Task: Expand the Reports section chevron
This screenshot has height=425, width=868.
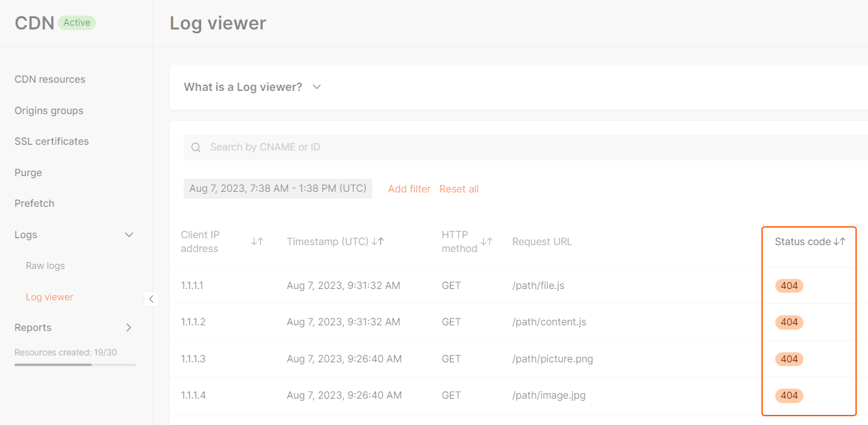Action: [x=128, y=327]
